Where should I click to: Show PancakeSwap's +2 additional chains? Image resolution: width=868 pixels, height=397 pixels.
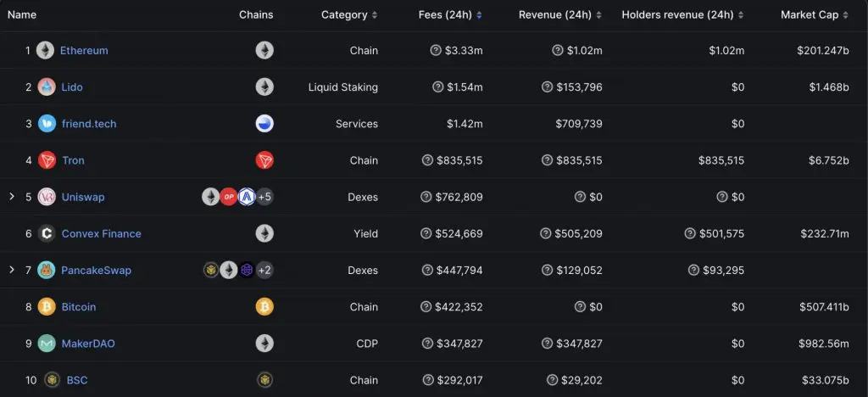[264, 271]
